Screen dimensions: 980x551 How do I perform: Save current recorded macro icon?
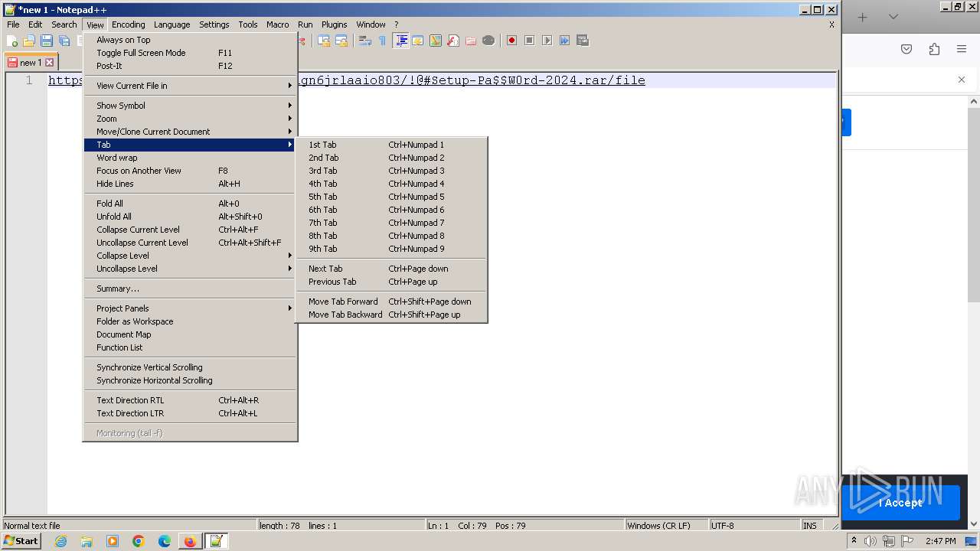583,41
